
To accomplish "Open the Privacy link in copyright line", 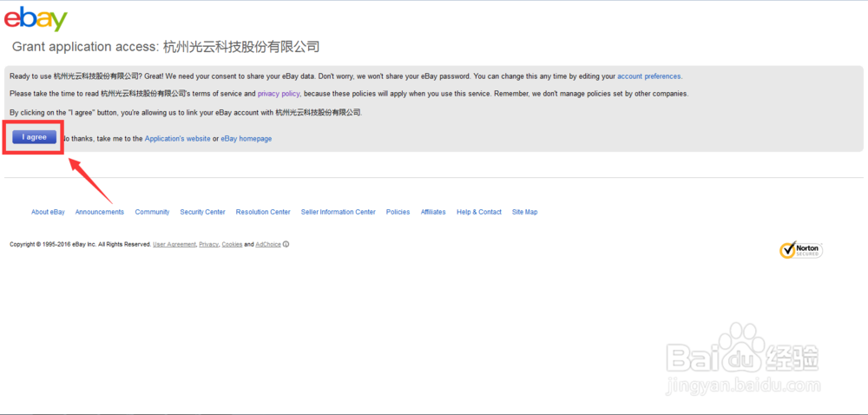I will coord(208,245).
